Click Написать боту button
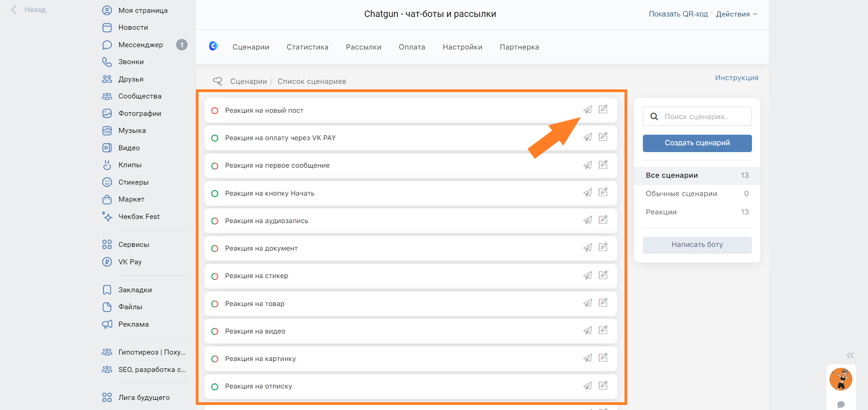 click(697, 245)
